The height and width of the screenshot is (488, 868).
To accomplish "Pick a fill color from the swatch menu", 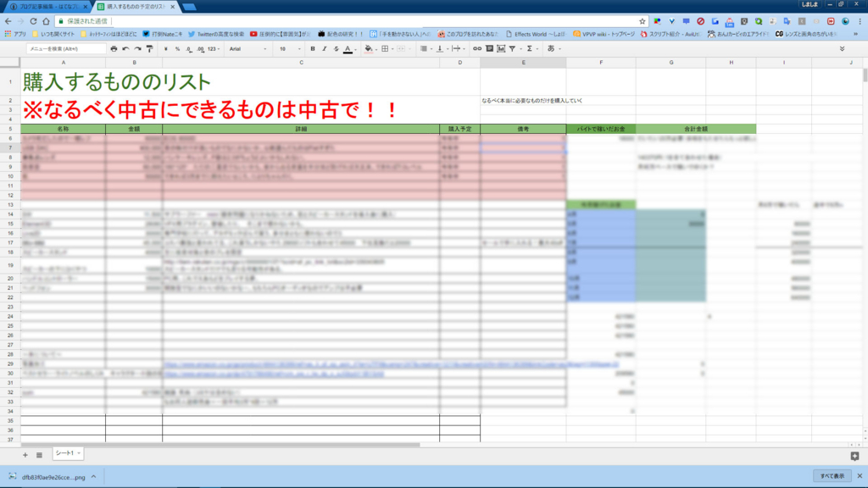I will point(370,50).
